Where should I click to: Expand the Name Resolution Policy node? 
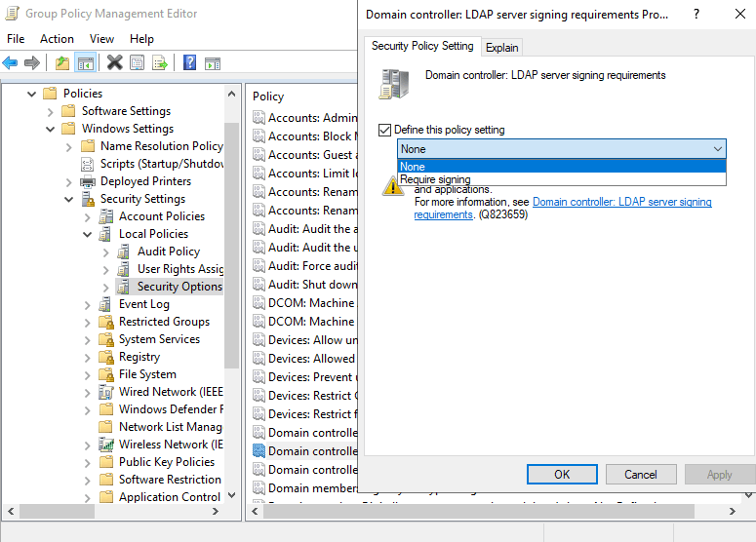tap(69, 147)
